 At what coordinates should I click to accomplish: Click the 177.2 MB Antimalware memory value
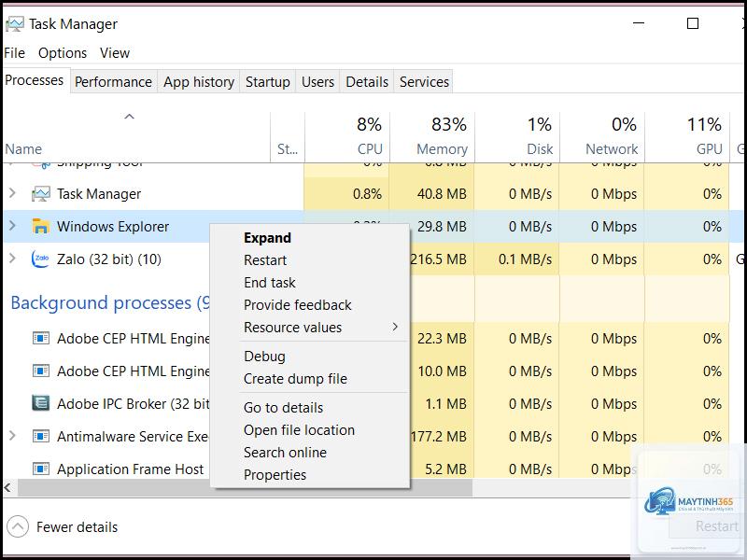point(439,436)
